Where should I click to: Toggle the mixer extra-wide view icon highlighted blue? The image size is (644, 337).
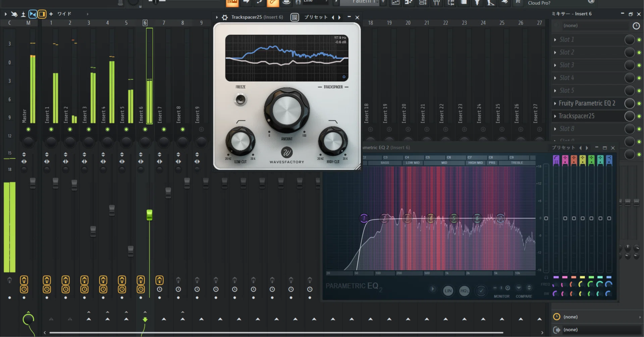click(33, 14)
